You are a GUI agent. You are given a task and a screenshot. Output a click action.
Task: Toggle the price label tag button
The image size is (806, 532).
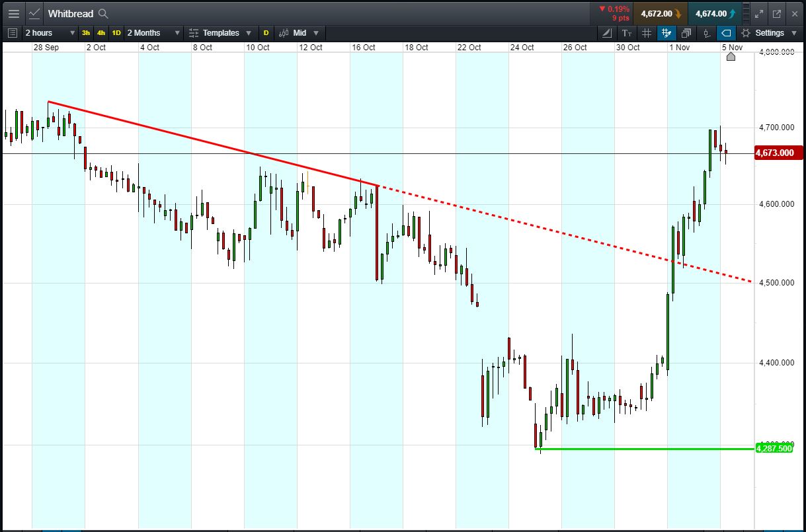pos(726,33)
